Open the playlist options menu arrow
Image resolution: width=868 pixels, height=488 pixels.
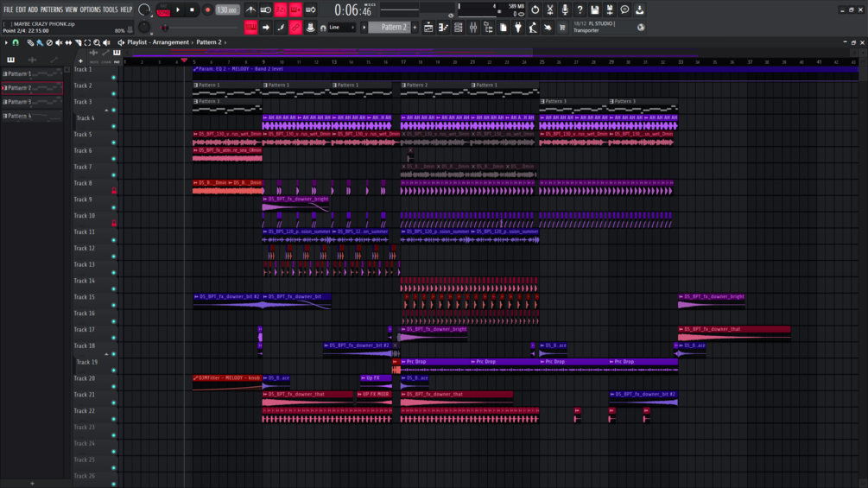click(x=6, y=42)
